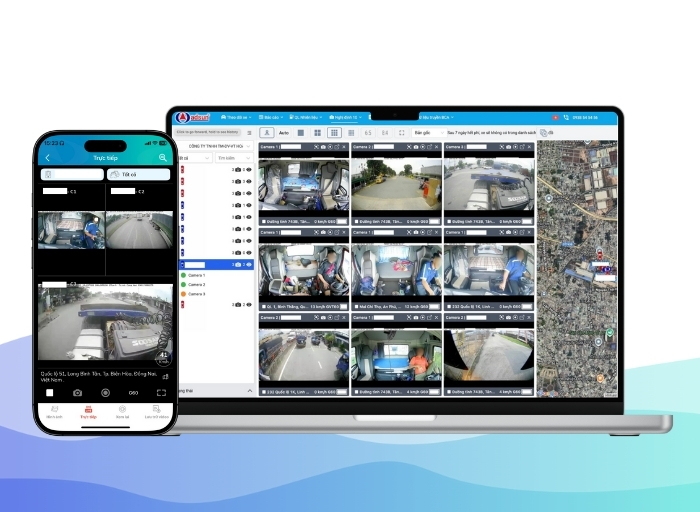Image resolution: width=700 pixels, height=512 pixels.
Task: Tap the search icon in phone header
Action: (162, 158)
